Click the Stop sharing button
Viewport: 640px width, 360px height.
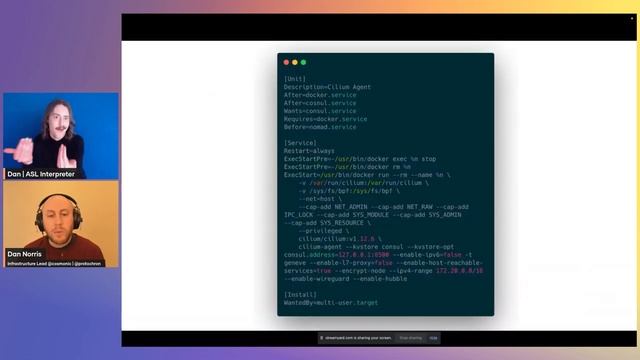point(411,338)
